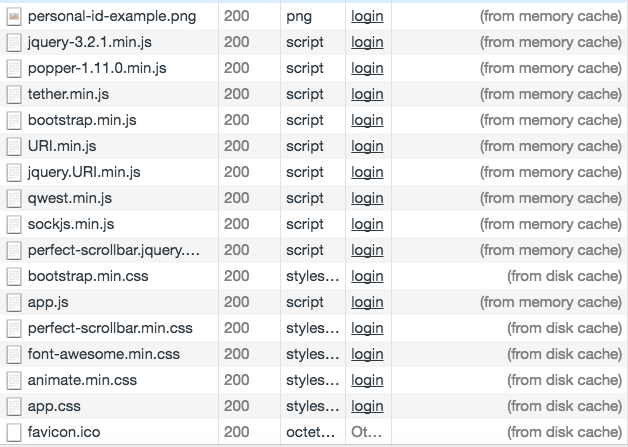628x447 pixels.
Task: Select the font-awesome.min.css request name
Action: [104, 355]
